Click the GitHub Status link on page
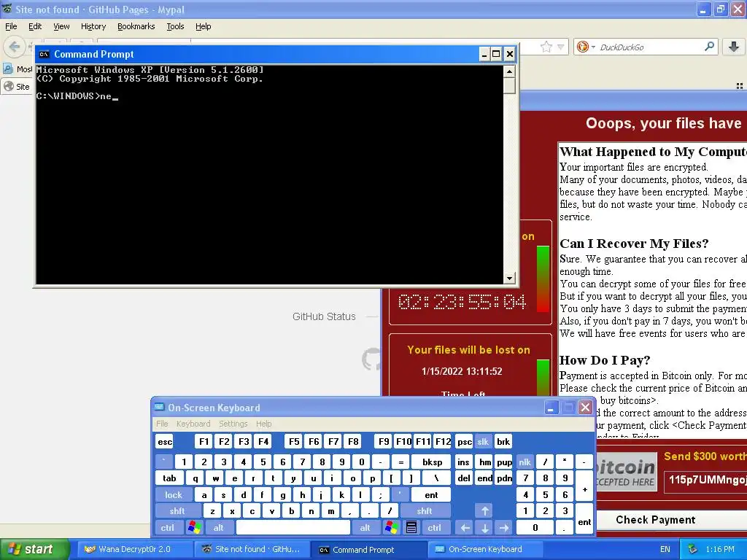 [x=324, y=316]
